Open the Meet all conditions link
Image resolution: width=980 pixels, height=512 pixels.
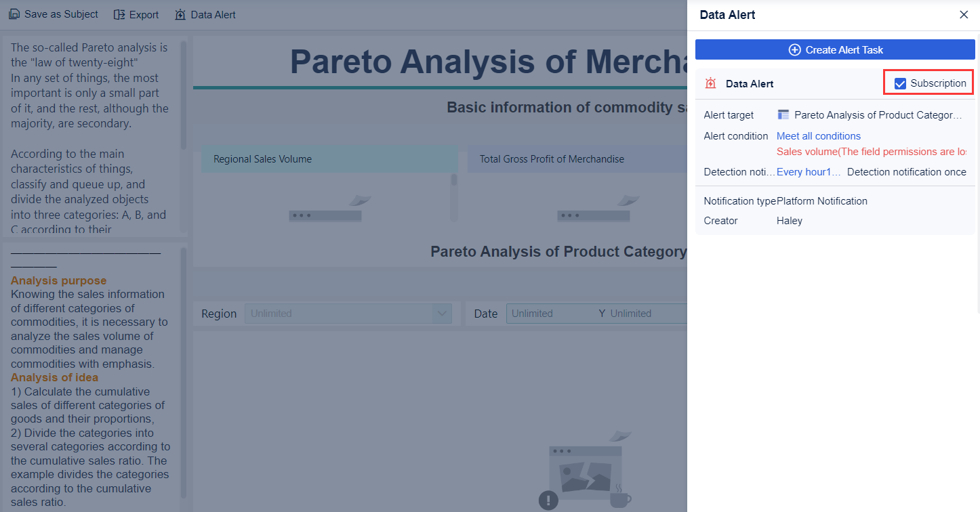[x=818, y=135]
